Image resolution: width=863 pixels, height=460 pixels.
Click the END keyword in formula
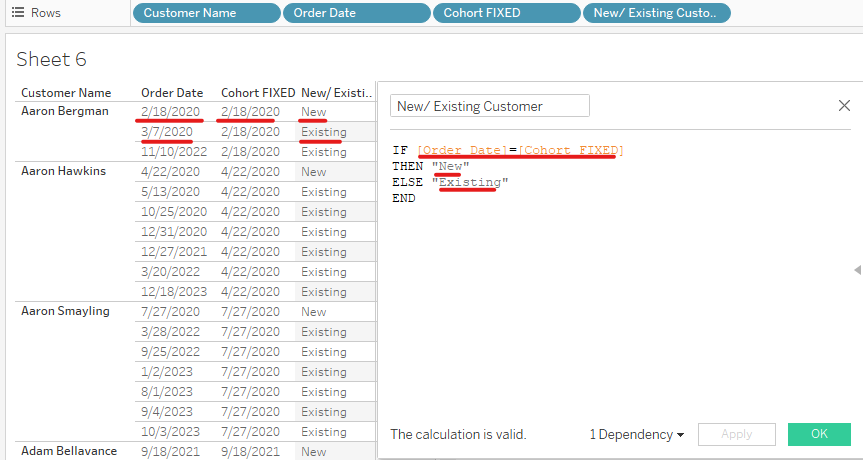coord(403,198)
